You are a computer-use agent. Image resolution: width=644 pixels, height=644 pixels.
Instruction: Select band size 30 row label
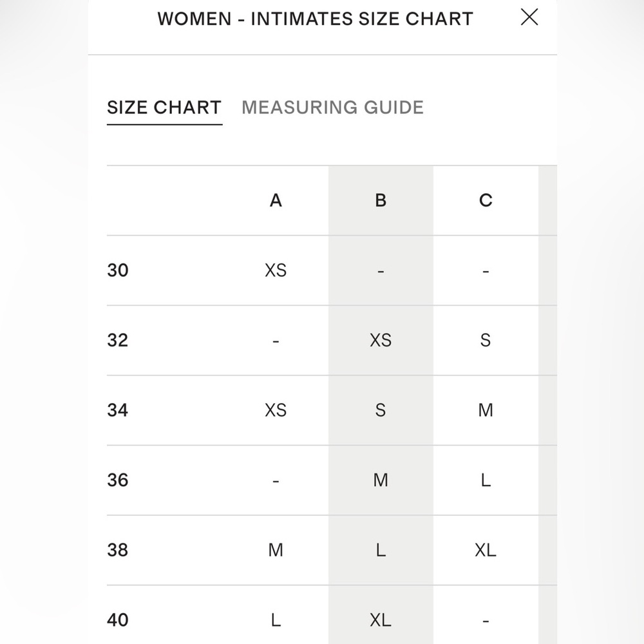point(118,270)
